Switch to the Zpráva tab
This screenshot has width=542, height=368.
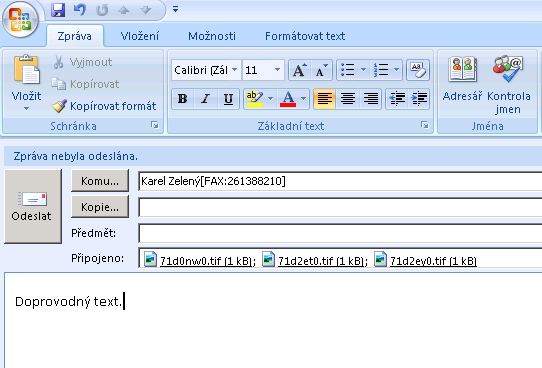pos(75,36)
